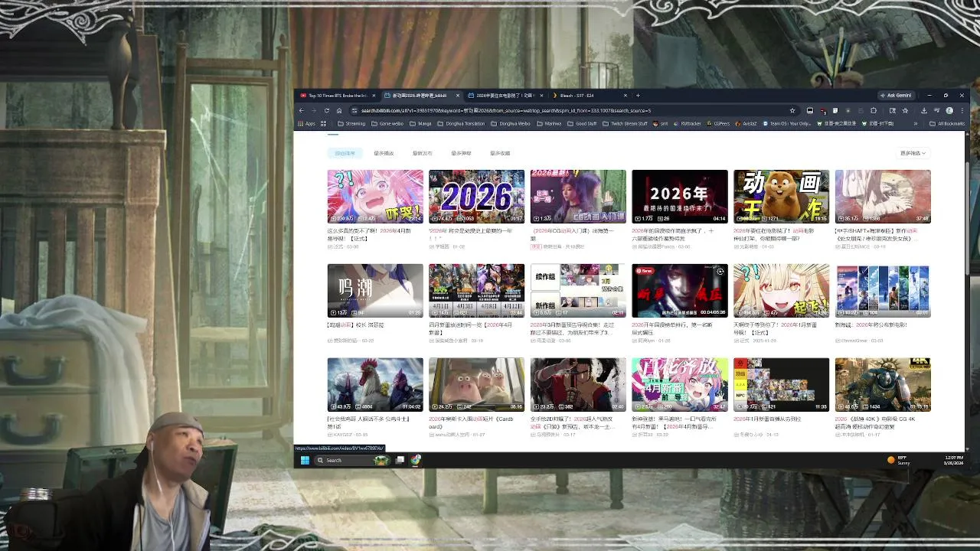The height and width of the screenshot is (551, 980).
Task: Select the fifth sort tab option
Action: (500, 153)
